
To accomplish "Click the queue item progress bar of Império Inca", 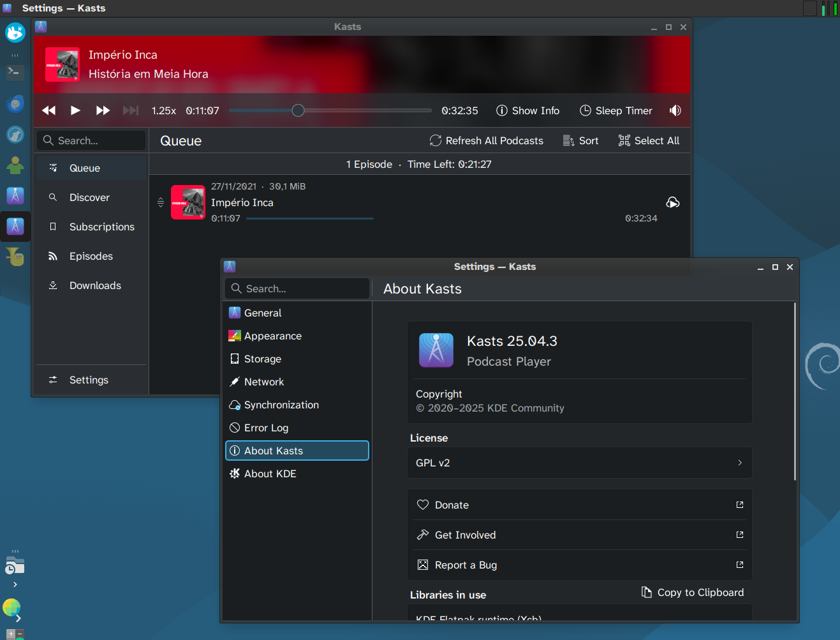I will point(310,218).
